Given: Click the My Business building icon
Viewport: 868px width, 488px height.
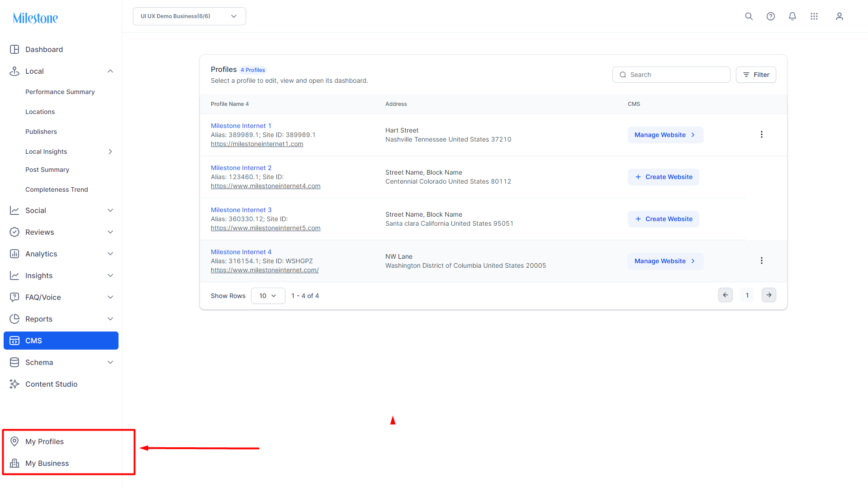Looking at the screenshot, I should click(x=14, y=463).
